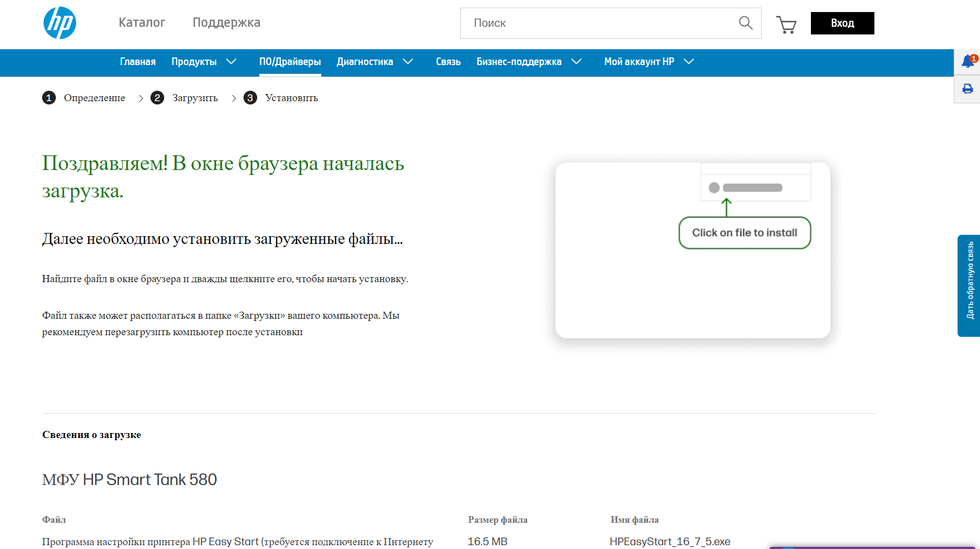Open the Каталог menu
The height and width of the screenshot is (549, 980).
(142, 22)
